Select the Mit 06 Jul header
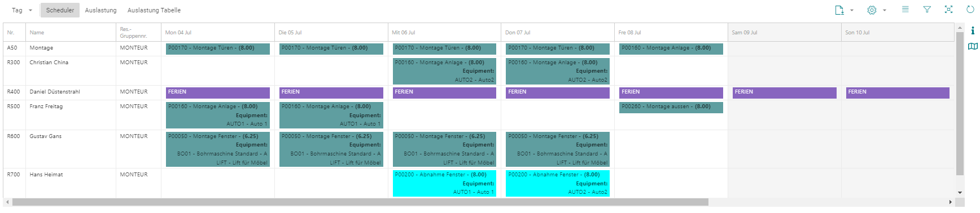980x213 pixels. (444, 32)
